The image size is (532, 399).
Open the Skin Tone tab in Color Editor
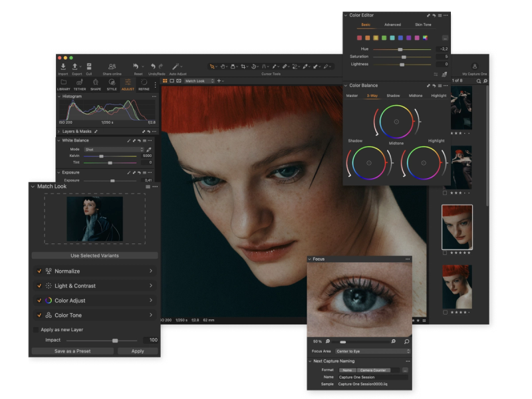pyautogui.click(x=423, y=25)
